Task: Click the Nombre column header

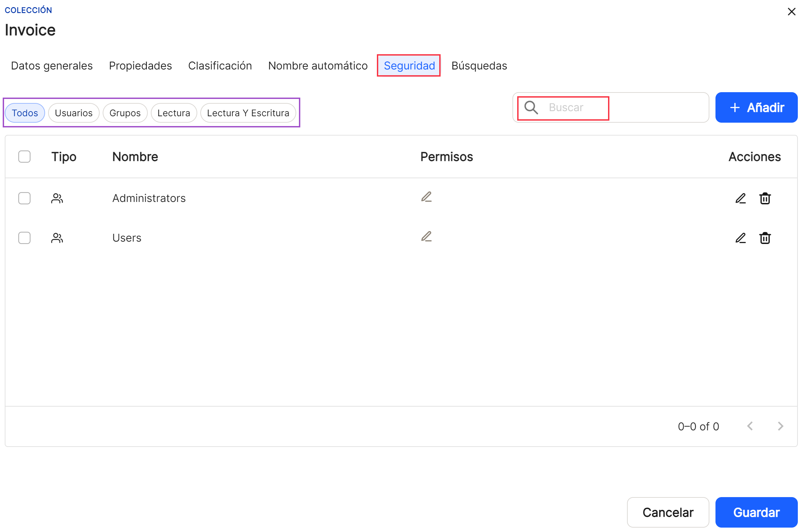Action: point(136,158)
